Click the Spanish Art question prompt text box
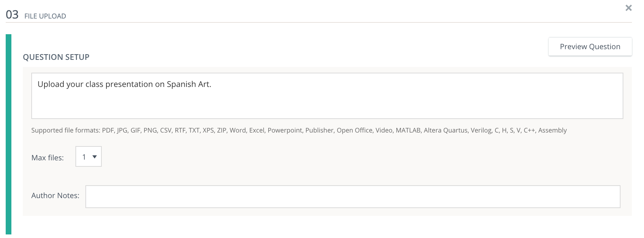Image resolution: width=644 pixels, height=238 pixels. (x=327, y=96)
